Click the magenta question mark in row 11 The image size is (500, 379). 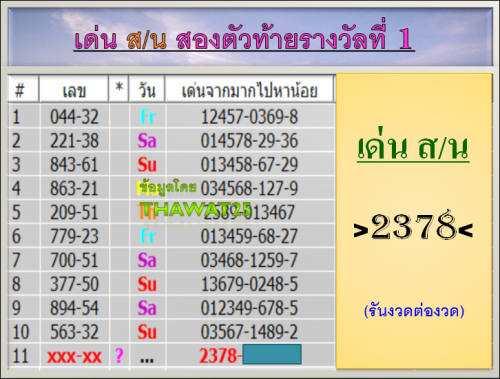pos(119,356)
